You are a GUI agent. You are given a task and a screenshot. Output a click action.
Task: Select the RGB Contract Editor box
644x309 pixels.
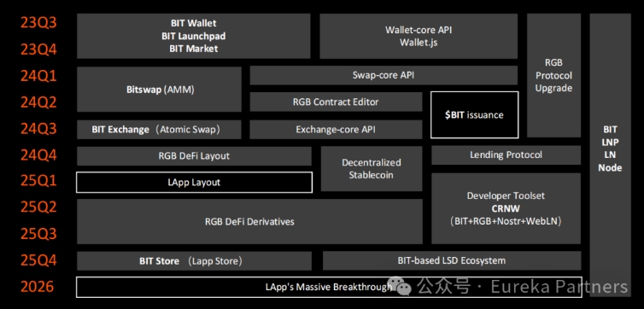[x=336, y=102]
